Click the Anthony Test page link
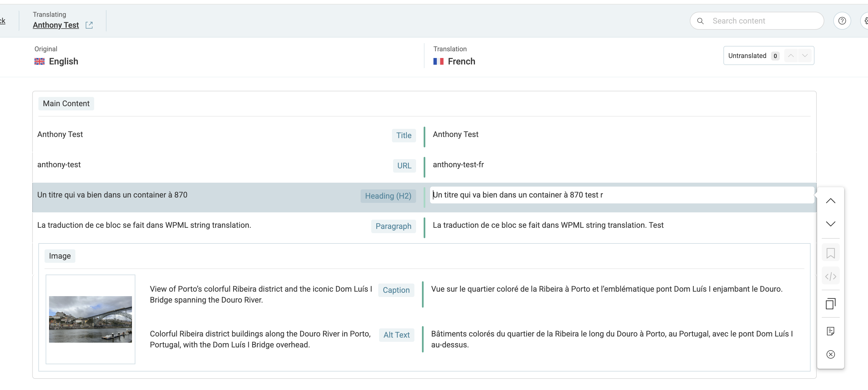Viewport: 868px width, 390px height. [55, 25]
